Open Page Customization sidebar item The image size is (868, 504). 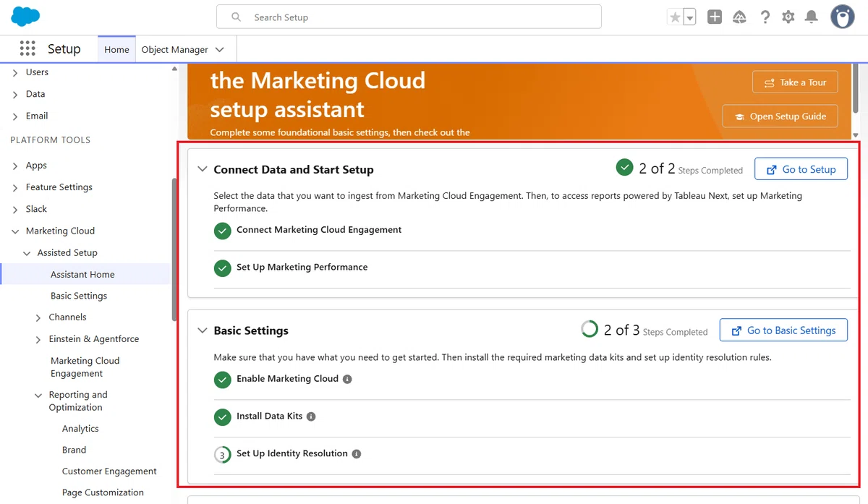click(x=103, y=492)
